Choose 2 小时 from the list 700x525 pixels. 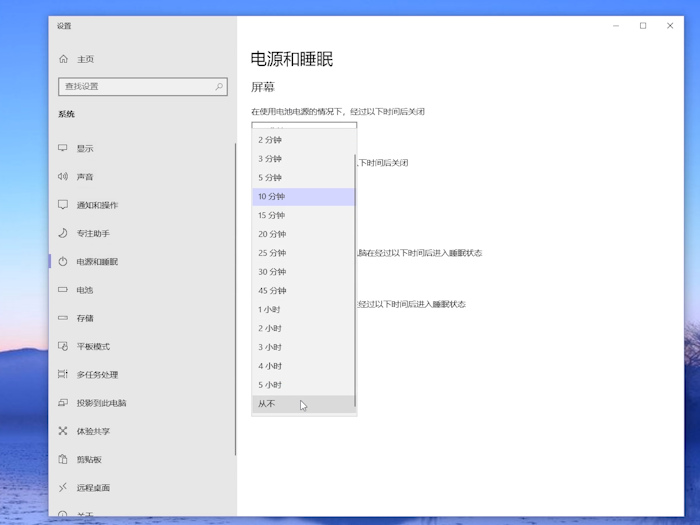click(304, 328)
